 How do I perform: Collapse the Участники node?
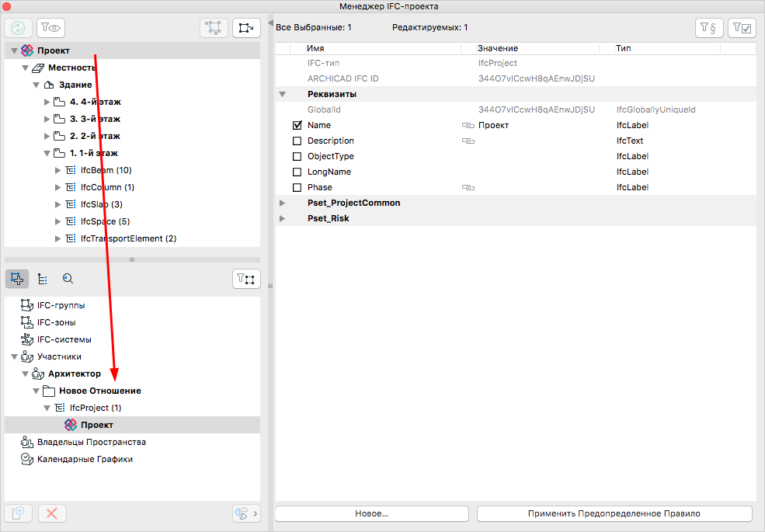14,356
